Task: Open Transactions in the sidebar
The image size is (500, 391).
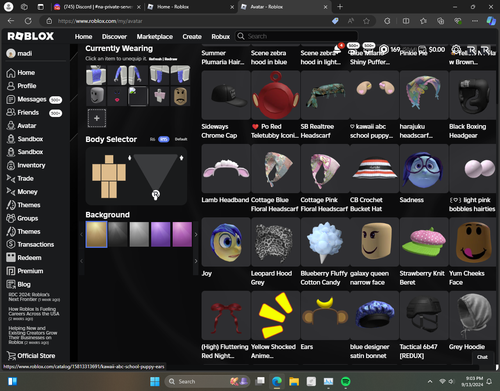Action: coord(30,244)
